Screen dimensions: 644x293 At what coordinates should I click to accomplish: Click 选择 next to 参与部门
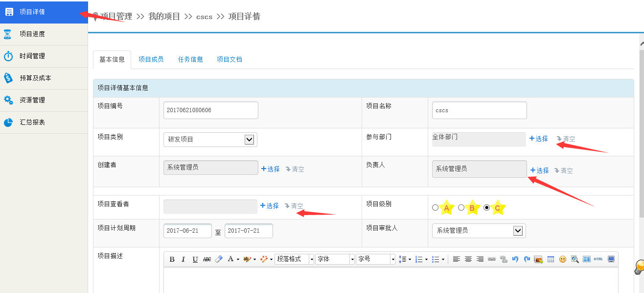tap(539, 139)
